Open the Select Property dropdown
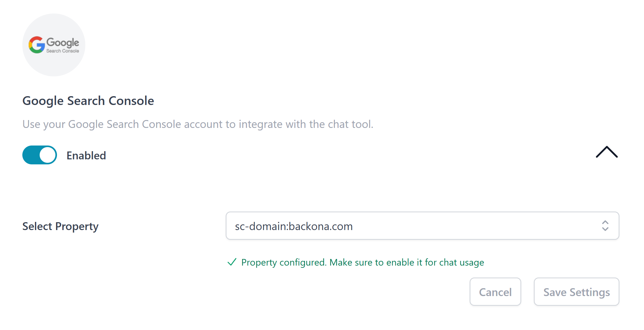The image size is (644, 330). [422, 226]
